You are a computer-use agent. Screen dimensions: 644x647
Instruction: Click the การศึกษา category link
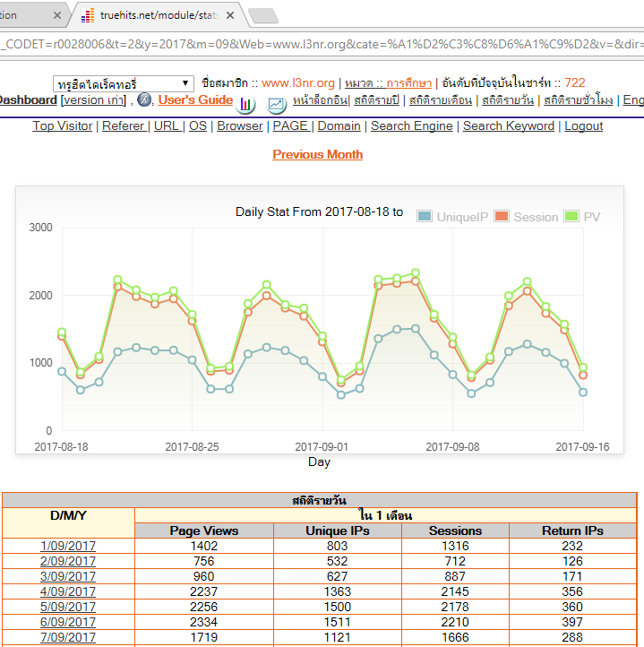408,82
